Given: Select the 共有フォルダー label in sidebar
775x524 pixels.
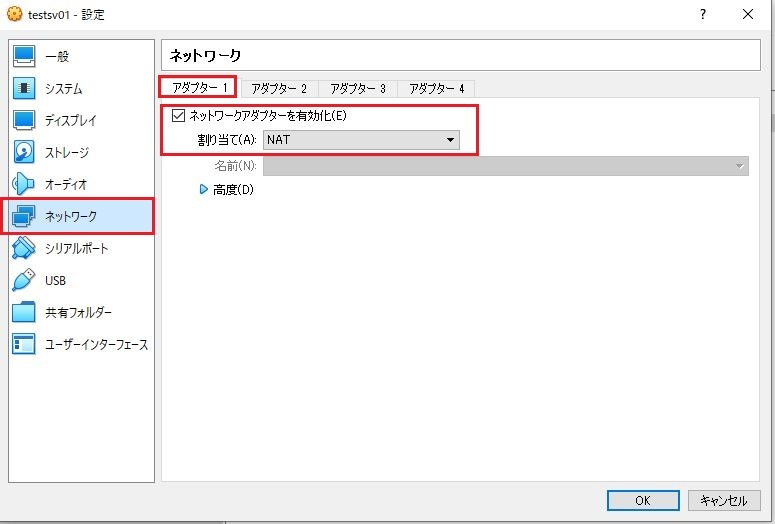Looking at the screenshot, I should point(78,312).
